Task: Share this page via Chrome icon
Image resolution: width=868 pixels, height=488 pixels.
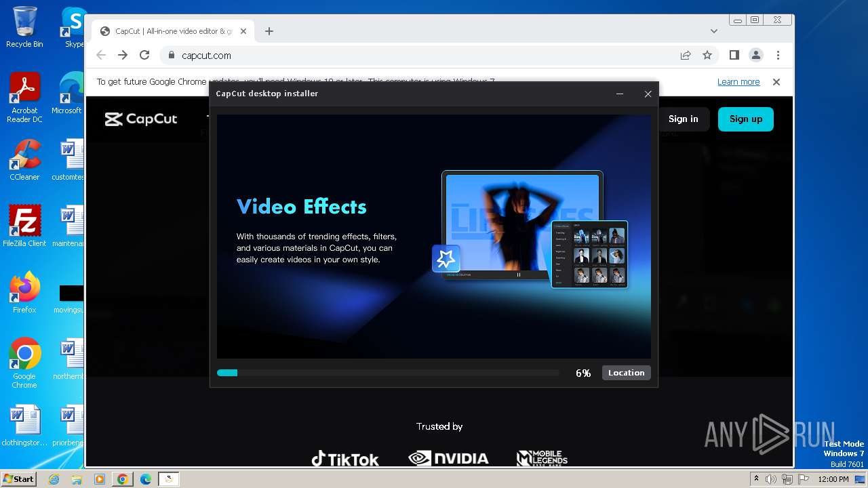Action: [x=686, y=55]
